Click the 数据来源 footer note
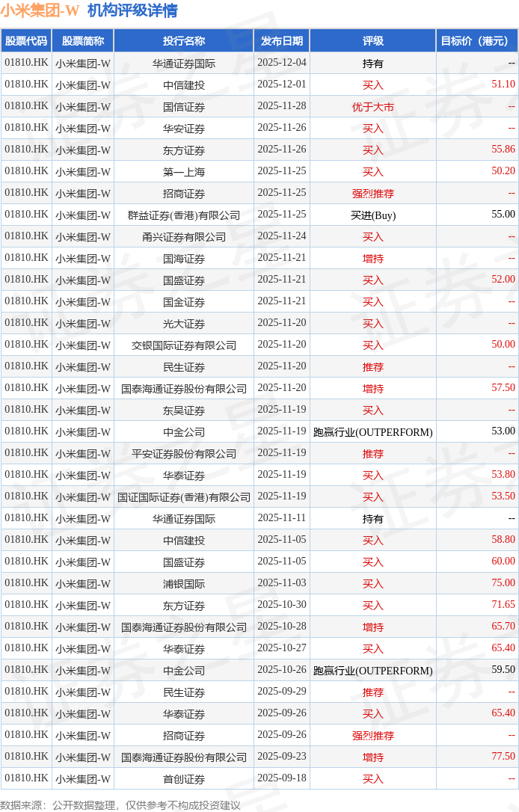 (x=120, y=805)
